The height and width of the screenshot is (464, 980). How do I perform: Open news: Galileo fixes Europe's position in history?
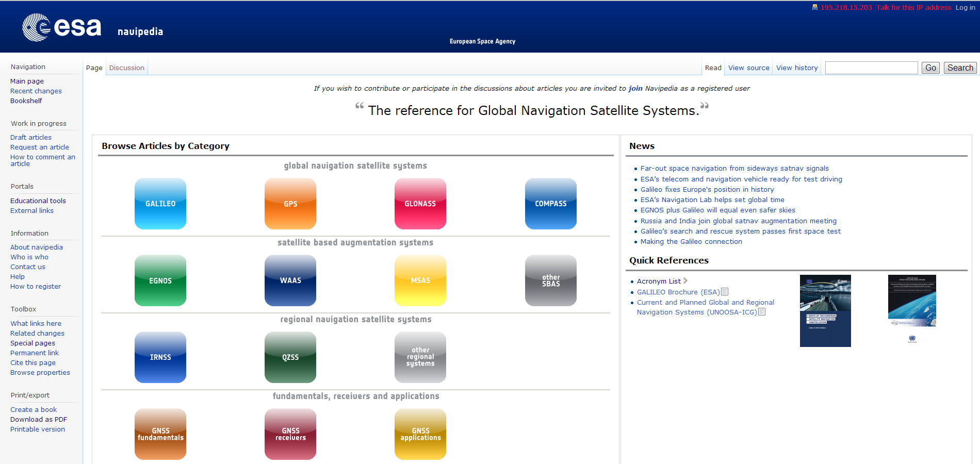(707, 189)
